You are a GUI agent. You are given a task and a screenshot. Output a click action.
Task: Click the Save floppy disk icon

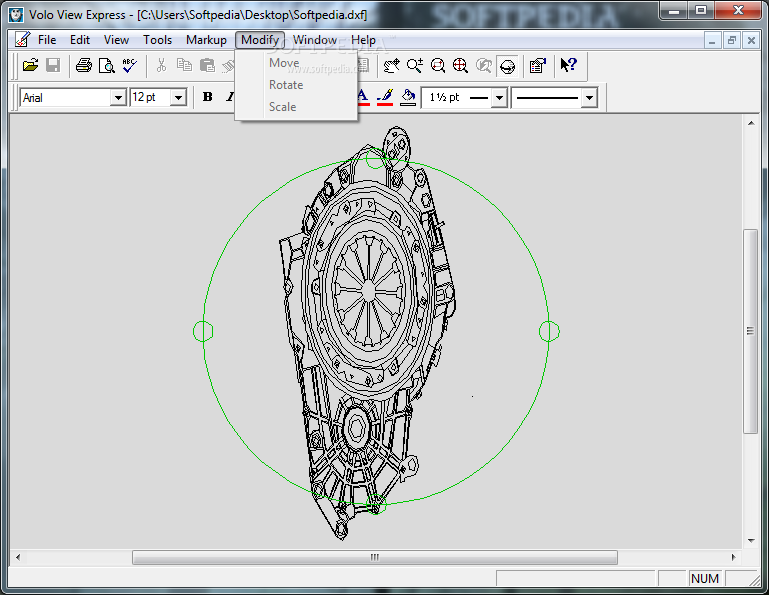[x=53, y=65]
